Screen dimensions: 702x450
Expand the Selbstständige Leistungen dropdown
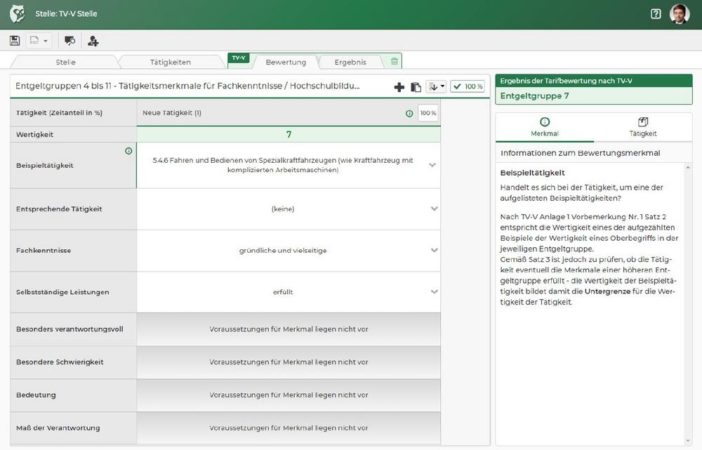tap(433, 292)
